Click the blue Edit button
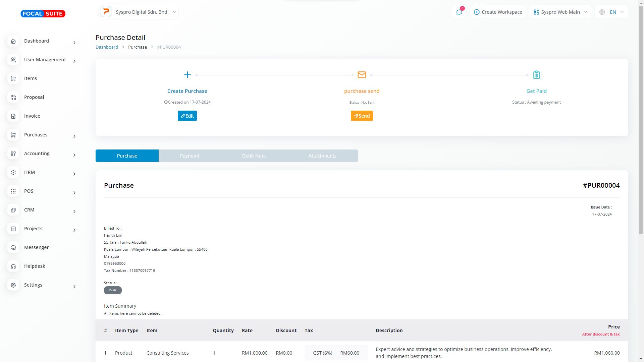The height and width of the screenshot is (362, 644). point(187,116)
